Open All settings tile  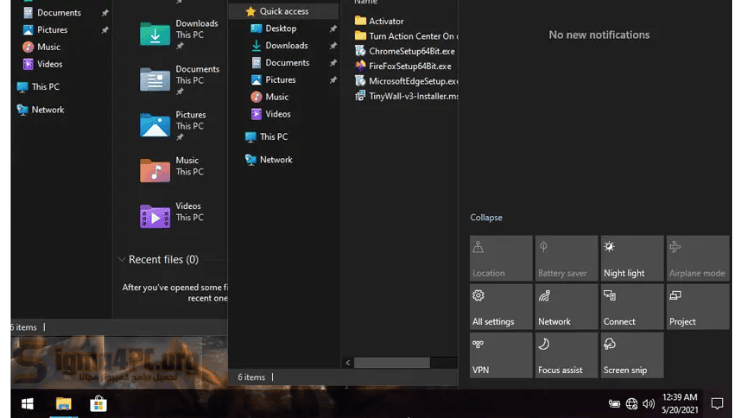501,307
